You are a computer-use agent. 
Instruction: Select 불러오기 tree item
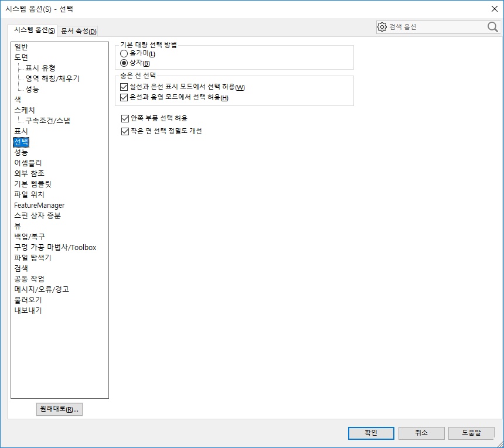tap(28, 300)
